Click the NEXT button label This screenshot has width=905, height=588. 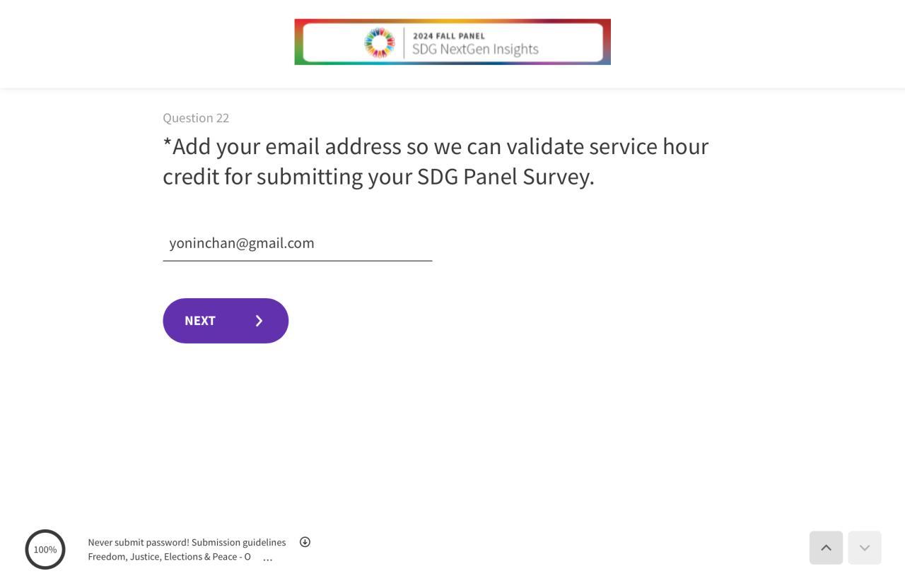click(x=200, y=321)
